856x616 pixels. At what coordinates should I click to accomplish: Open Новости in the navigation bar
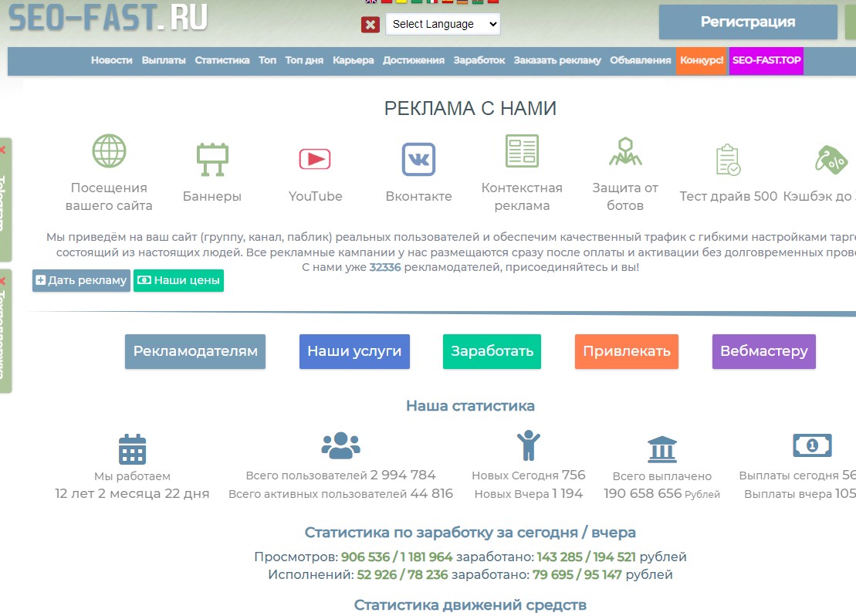click(x=111, y=60)
